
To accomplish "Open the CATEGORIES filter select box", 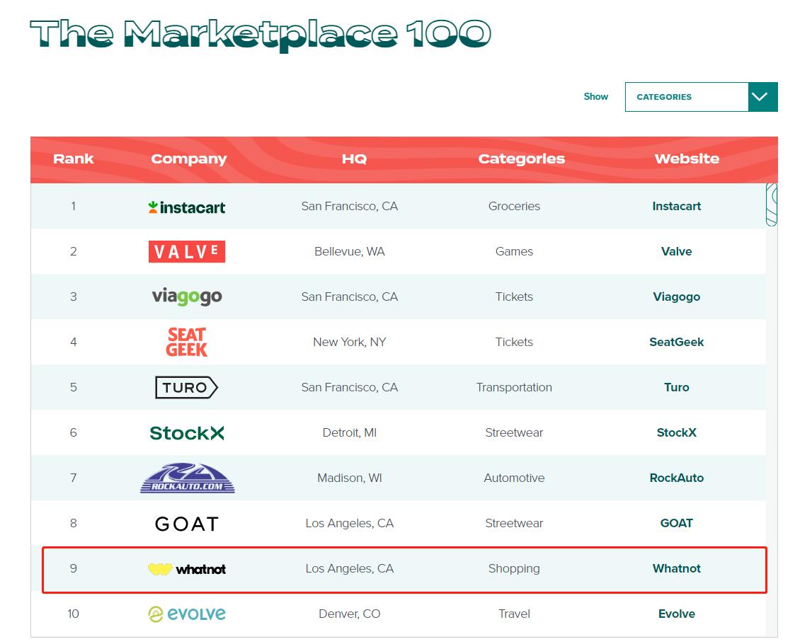I will click(686, 97).
